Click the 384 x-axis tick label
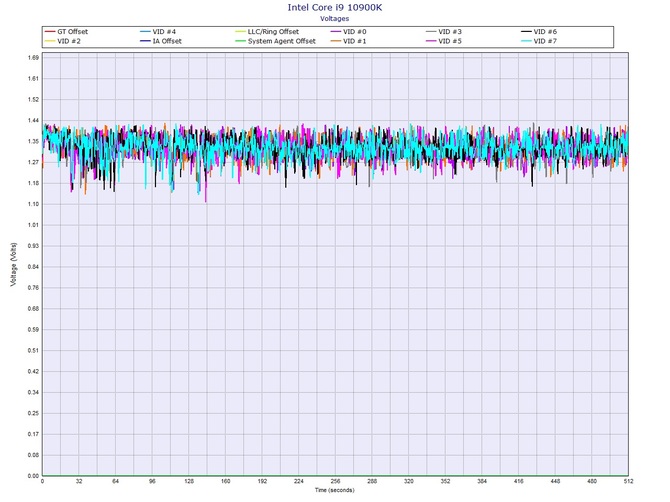 click(482, 481)
